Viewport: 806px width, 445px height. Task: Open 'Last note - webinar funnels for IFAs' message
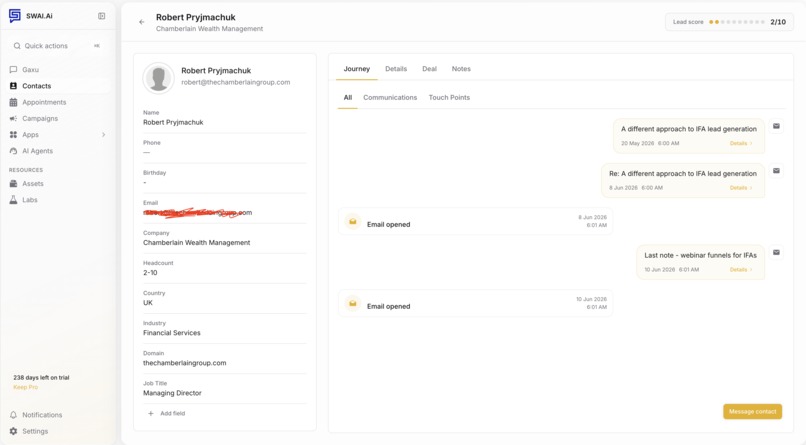[701, 262]
